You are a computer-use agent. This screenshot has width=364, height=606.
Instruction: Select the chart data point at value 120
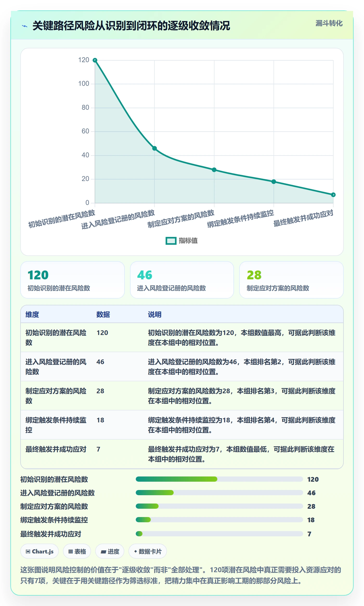[x=95, y=60]
